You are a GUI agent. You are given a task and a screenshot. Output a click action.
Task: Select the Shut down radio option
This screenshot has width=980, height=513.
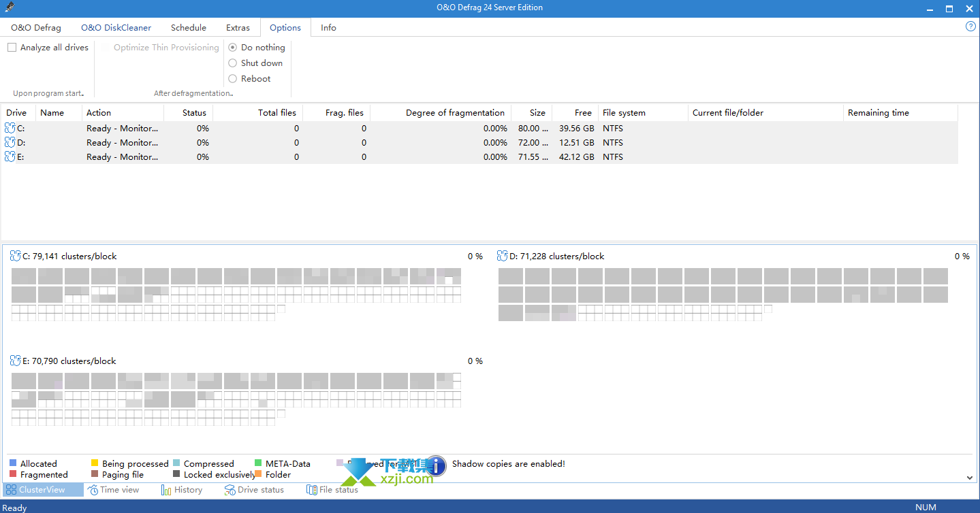point(233,63)
